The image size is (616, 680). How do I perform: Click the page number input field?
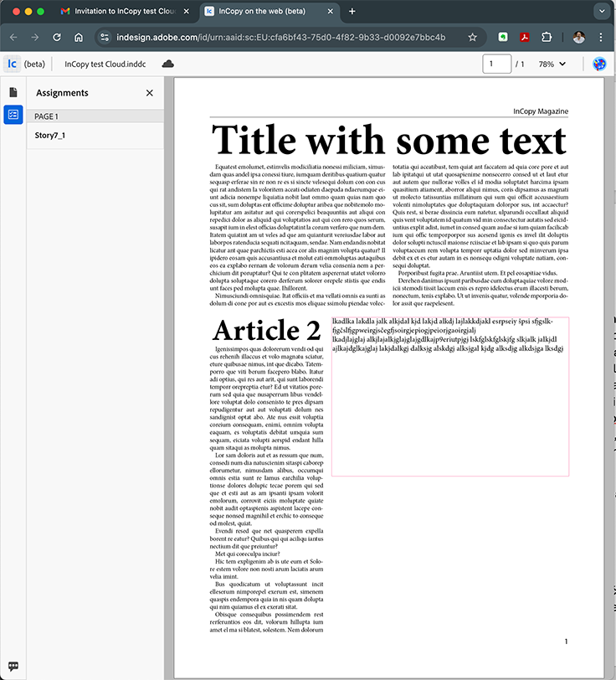[x=497, y=64]
